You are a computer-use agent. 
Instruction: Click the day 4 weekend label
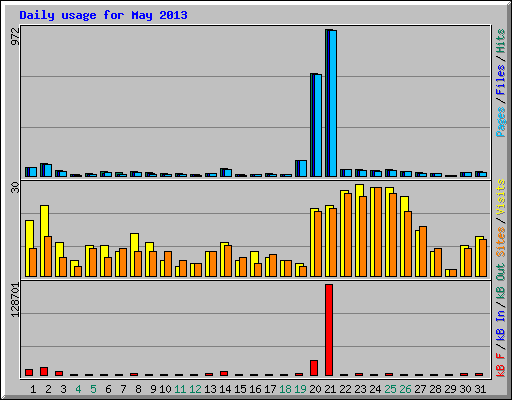(x=78, y=389)
